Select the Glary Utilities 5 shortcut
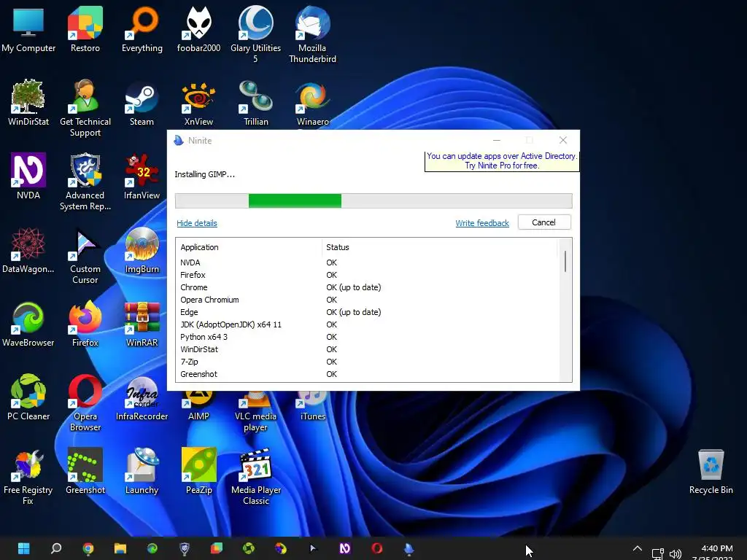The height and width of the screenshot is (560, 747). [256, 35]
